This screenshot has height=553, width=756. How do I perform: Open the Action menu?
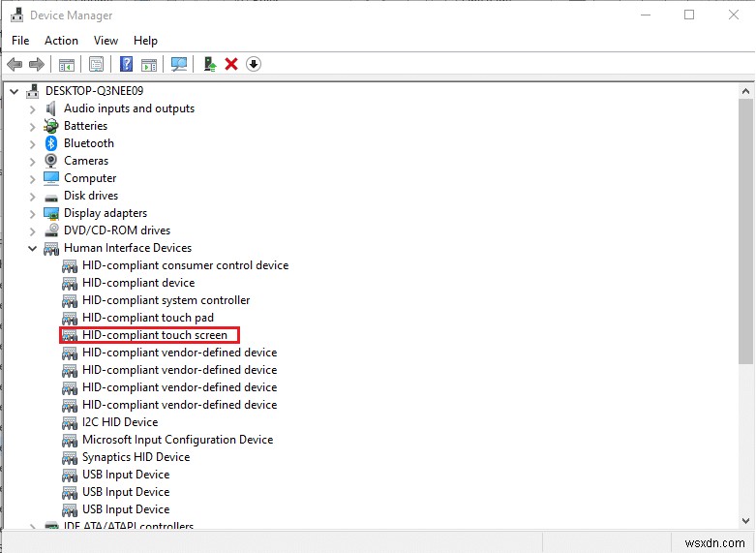click(x=61, y=41)
